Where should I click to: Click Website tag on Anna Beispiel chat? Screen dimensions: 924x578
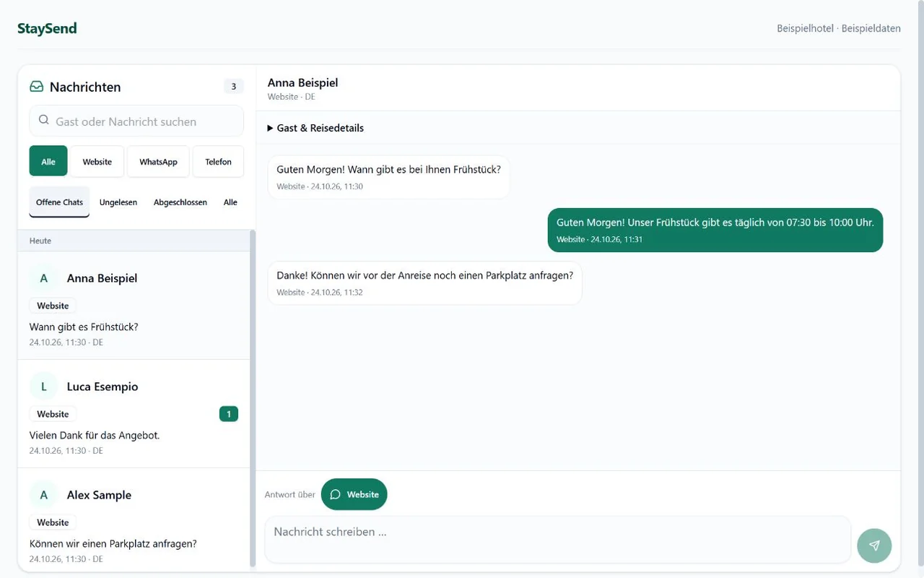(x=53, y=306)
